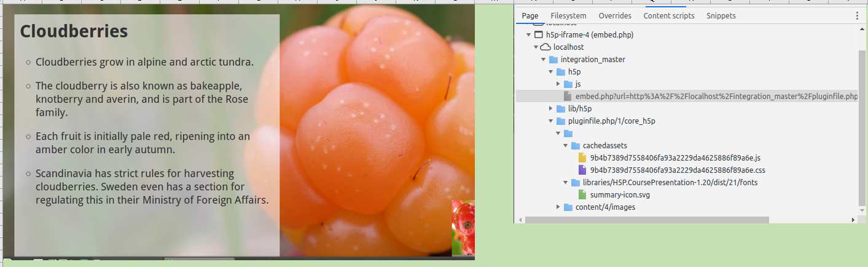Select the lib/h5p label
Screen dimensions: 868x267
[x=580, y=109]
